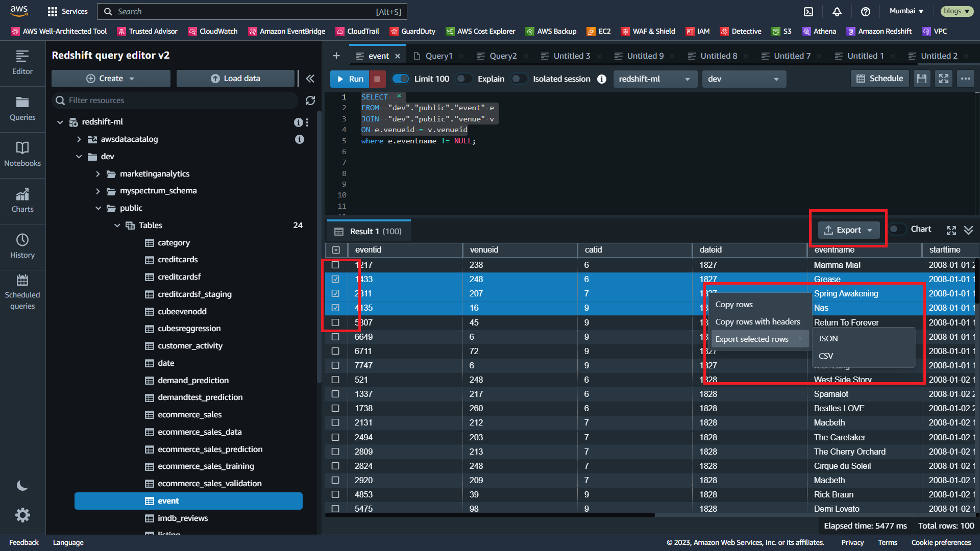Open the dev database dropdown
This screenshot has width=980, height=551.
[744, 79]
